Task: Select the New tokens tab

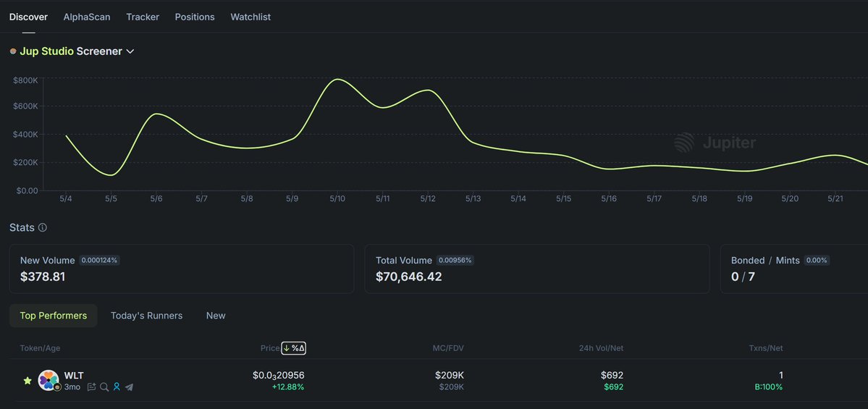Action: coord(216,316)
